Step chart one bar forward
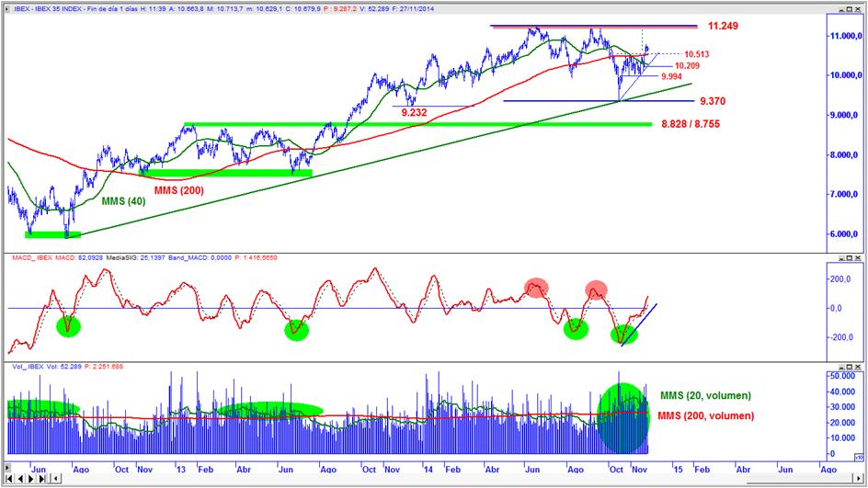This screenshot has width=868, height=488. coord(31,479)
